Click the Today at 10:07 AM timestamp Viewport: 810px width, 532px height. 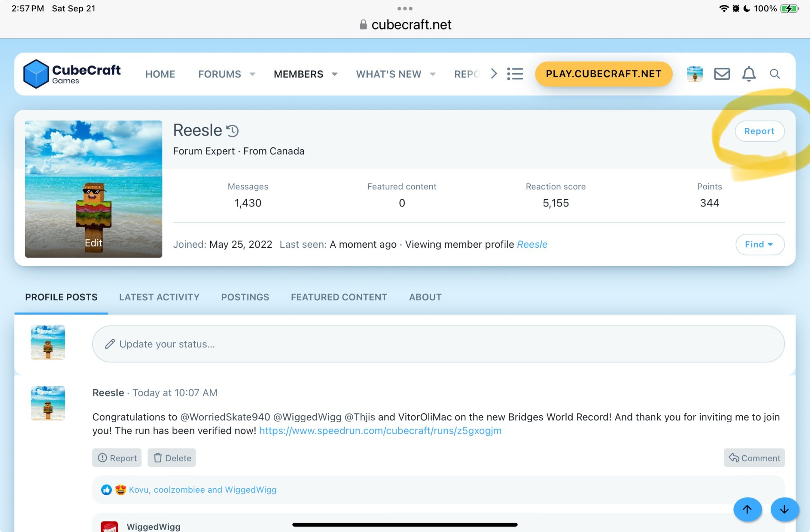click(x=175, y=393)
